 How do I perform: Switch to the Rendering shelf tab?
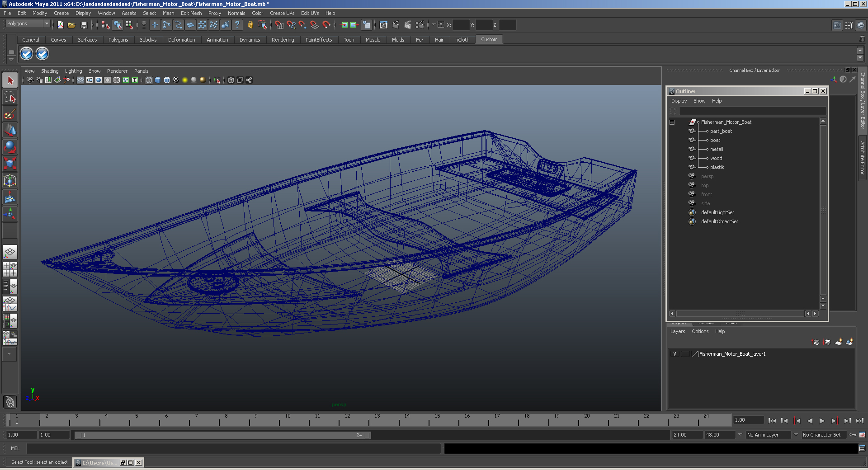click(x=283, y=40)
